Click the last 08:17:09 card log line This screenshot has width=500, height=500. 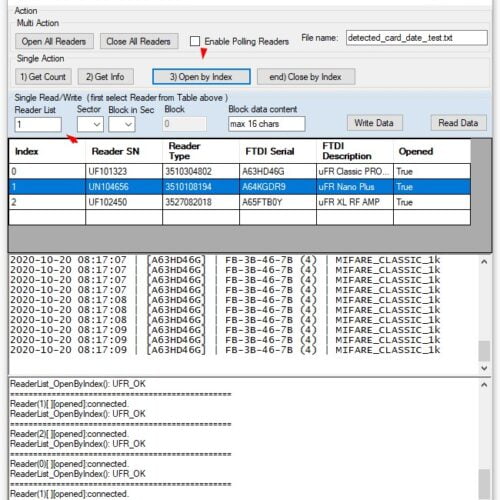[225, 350]
